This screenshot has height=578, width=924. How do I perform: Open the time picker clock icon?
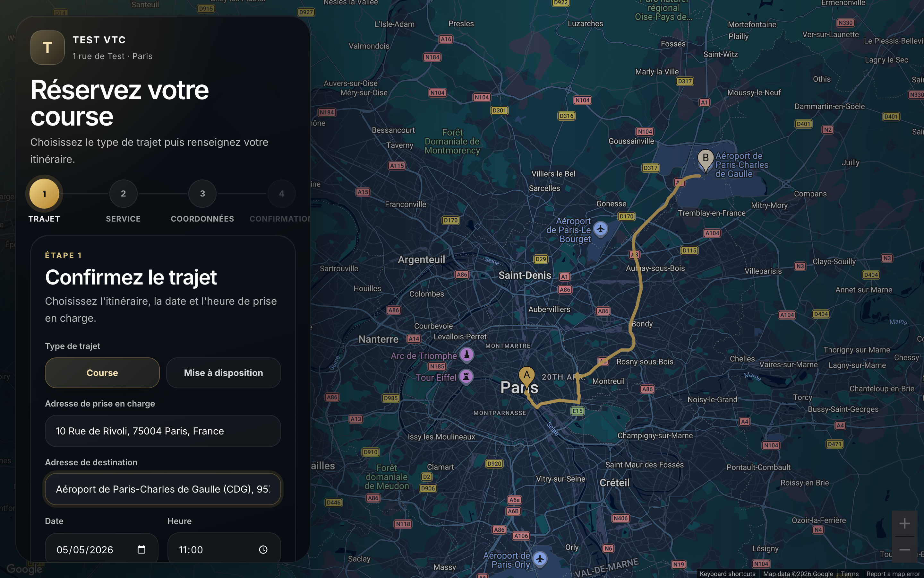(263, 549)
